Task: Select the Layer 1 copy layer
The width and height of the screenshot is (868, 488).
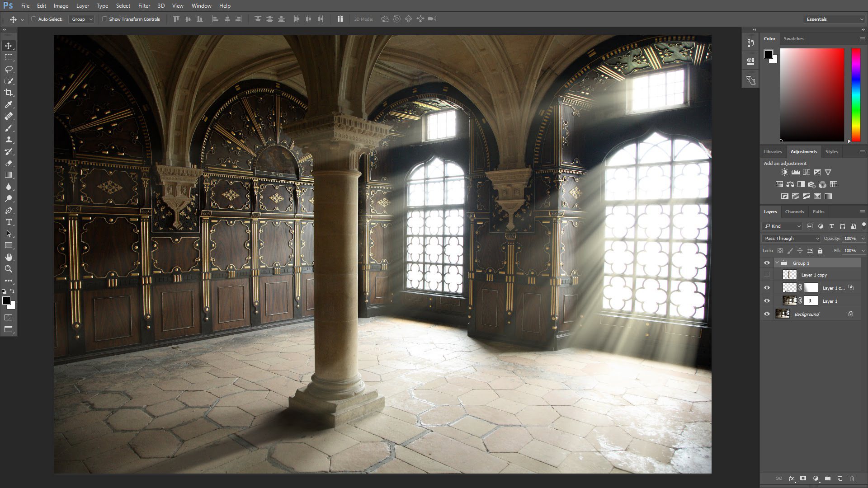Action: click(x=814, y=275)
